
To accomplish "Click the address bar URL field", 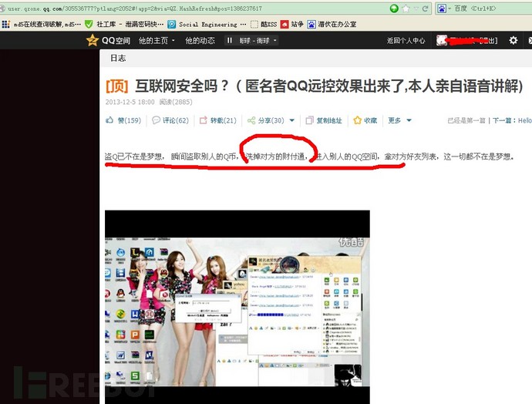I will pos(194,8).
